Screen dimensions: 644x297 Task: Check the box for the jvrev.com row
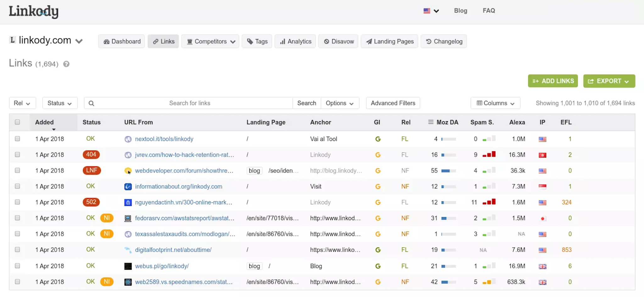(17, 155)
